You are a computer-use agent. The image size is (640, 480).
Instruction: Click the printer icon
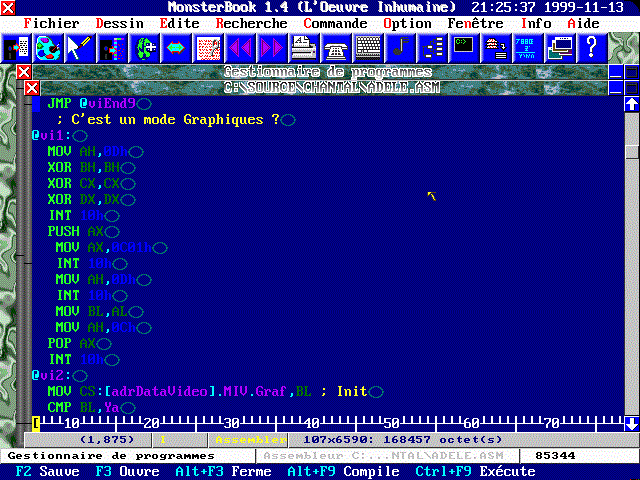[304, 48]
